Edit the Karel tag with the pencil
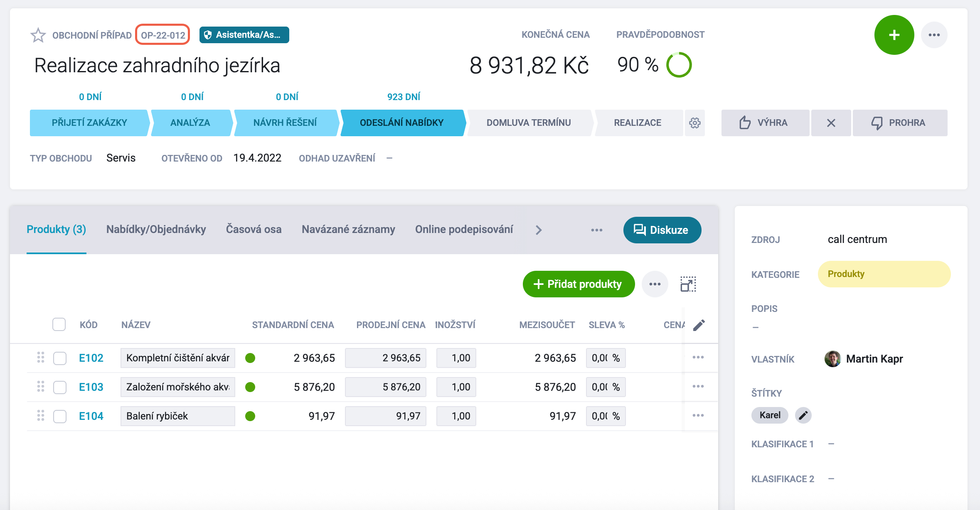The width and height of the screenshot is (980, 510). (x=803, y=415)
